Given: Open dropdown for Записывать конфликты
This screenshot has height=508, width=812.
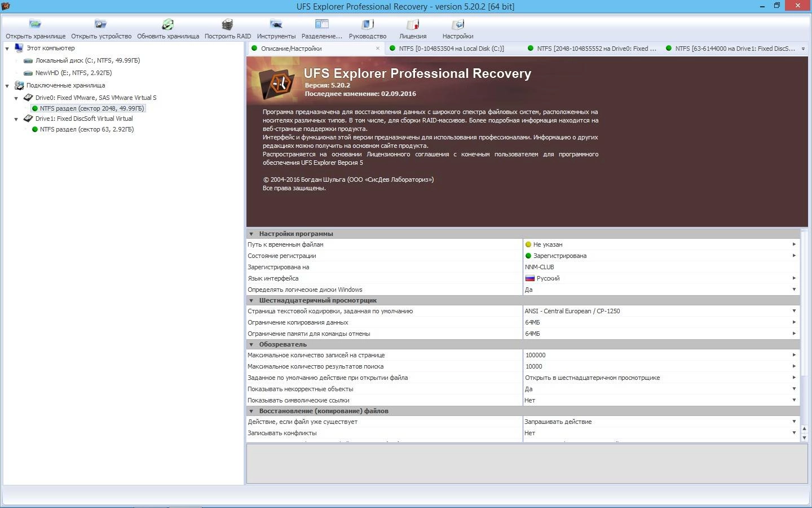Looking at the screenshot, I should tap(794, 433).
